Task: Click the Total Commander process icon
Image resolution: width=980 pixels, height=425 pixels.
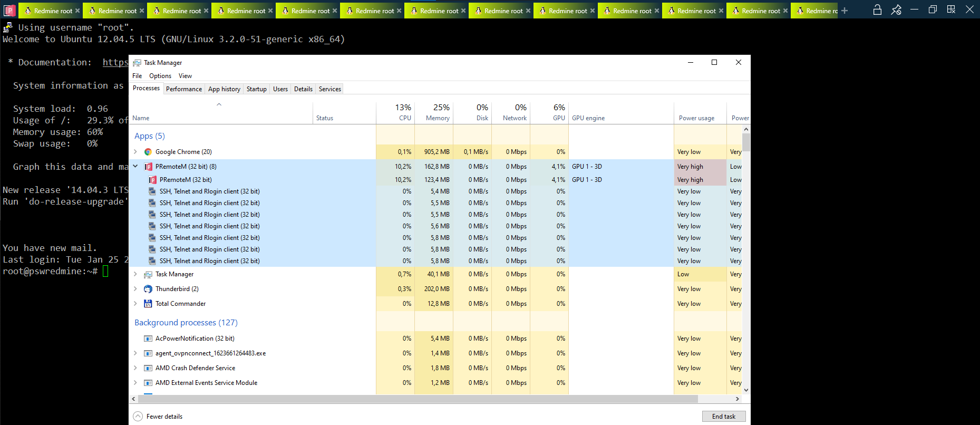Action: [148, 304]
